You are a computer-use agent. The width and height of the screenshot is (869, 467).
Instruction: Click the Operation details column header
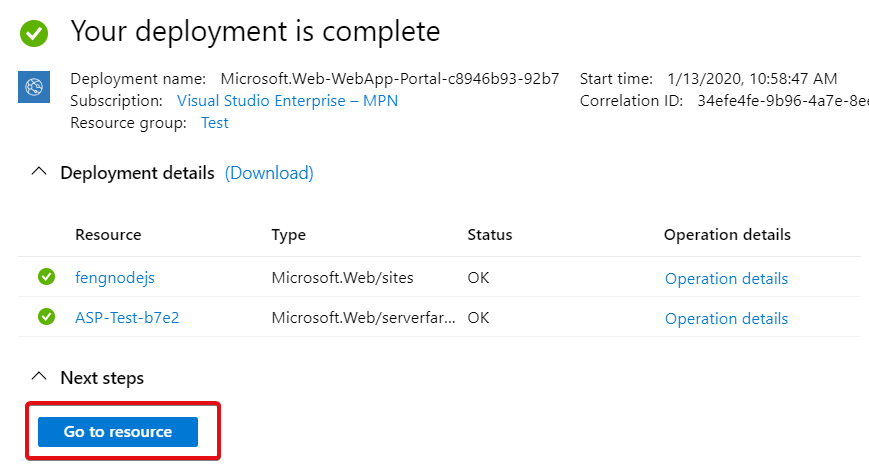click(727, 235)
